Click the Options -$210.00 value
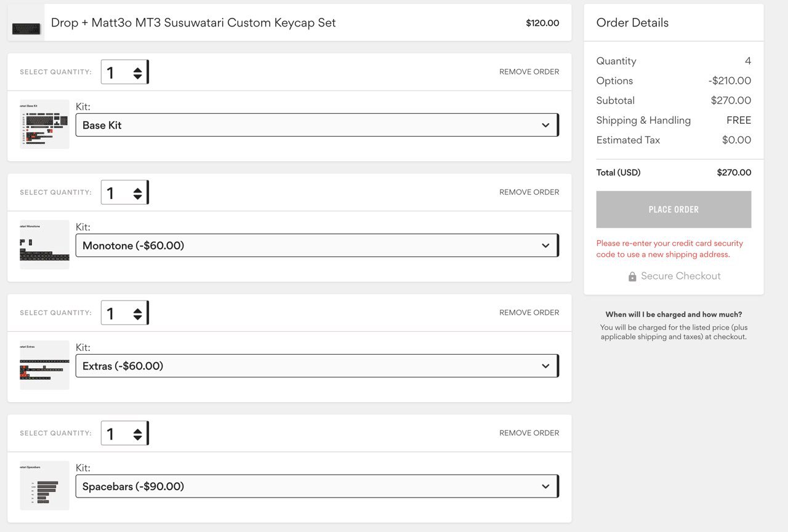788x532 pixels. [730, 81]
